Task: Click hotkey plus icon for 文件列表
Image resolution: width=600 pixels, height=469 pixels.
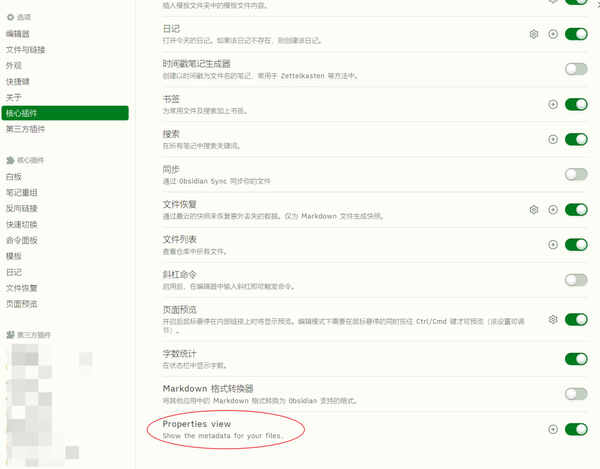Action: (x=553, y=244)
